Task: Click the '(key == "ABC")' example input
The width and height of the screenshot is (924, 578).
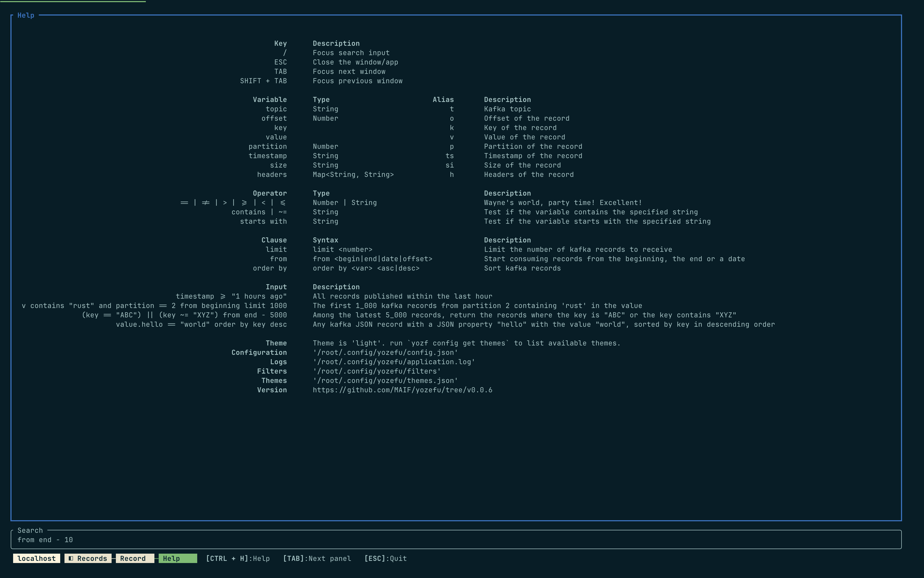Action: click(x=184, y=315)
